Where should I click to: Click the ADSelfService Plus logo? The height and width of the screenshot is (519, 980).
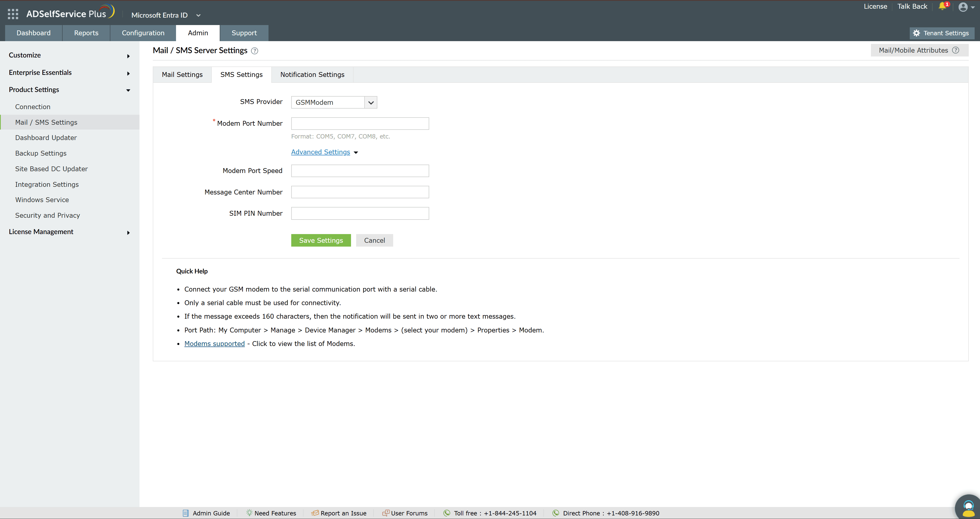[70, 12]
